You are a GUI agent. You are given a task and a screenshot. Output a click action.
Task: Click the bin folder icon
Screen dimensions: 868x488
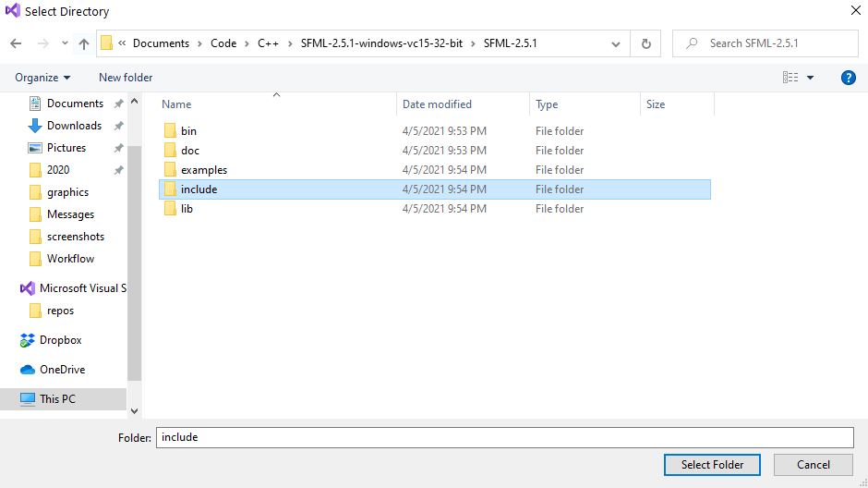[x=170, y=130]
